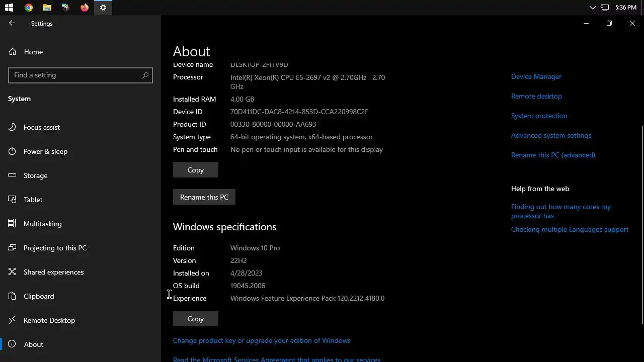Click the Edition value Windows 10 Pro
The image size is (644, 362).
[x=255, y=248]
